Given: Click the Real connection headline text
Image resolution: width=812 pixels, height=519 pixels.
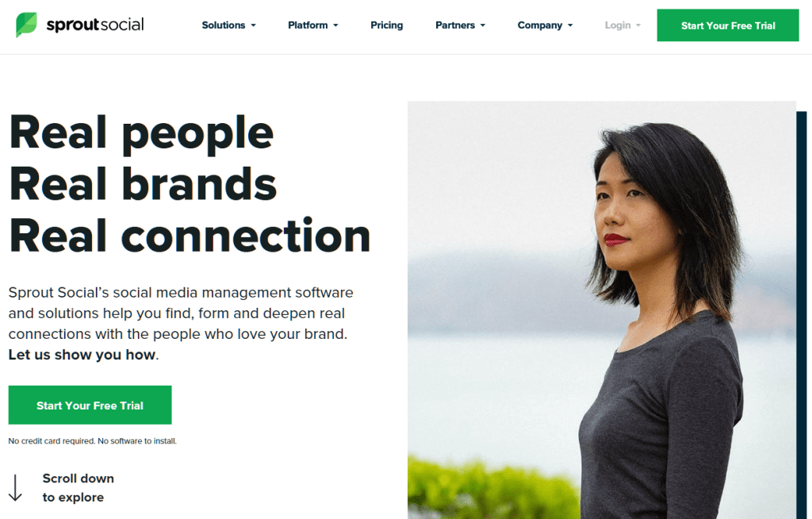Looking at the screenshot, I should (190, 236).
